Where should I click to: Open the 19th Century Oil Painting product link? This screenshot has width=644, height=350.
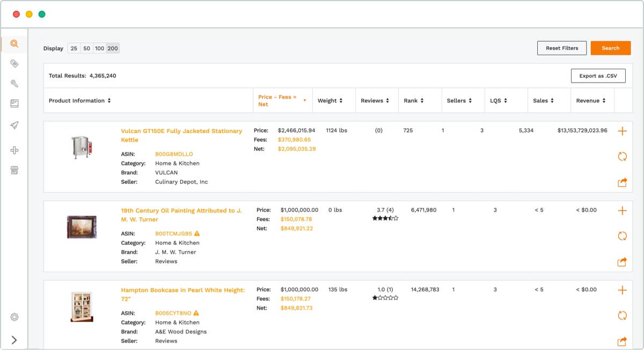point(181,215)
